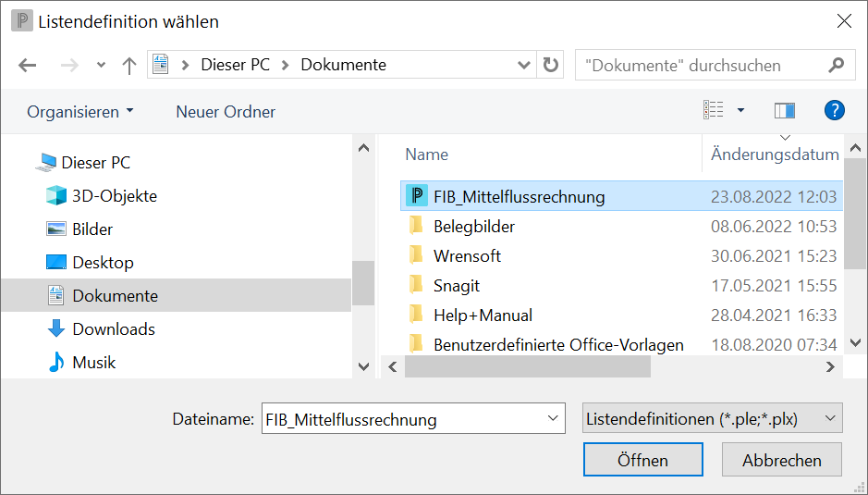
Task: Click the horizontal scrollbar thumb
Action: tap(528, 366)
